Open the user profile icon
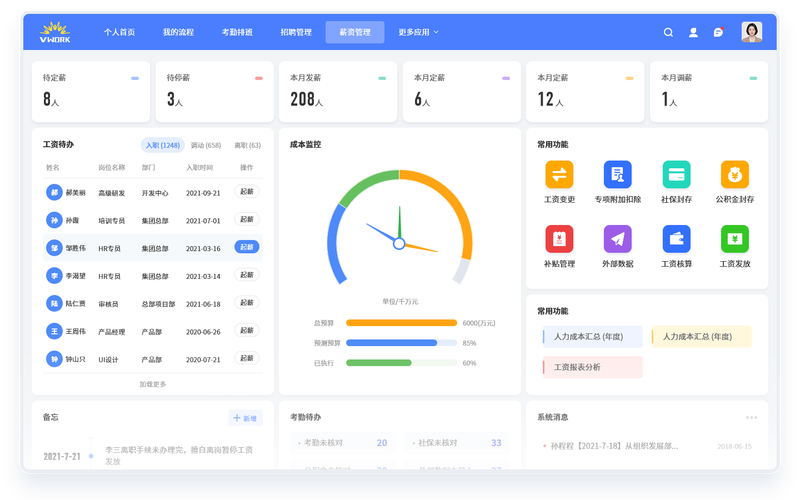 (x=693, y=32)
